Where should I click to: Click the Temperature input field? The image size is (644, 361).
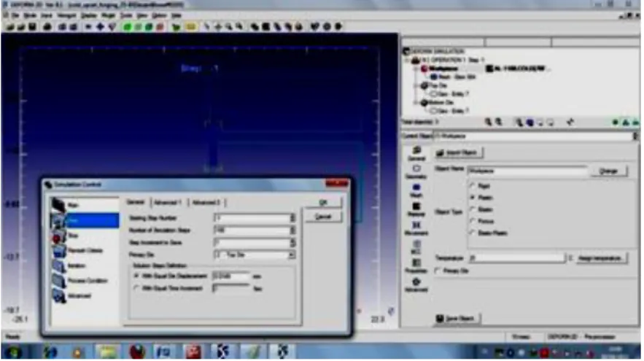[518, 258]
